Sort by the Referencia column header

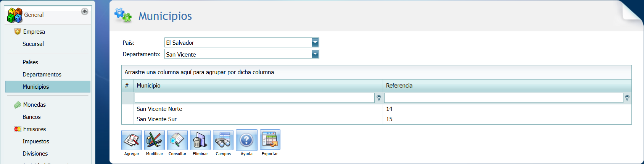tap(399, 86)
